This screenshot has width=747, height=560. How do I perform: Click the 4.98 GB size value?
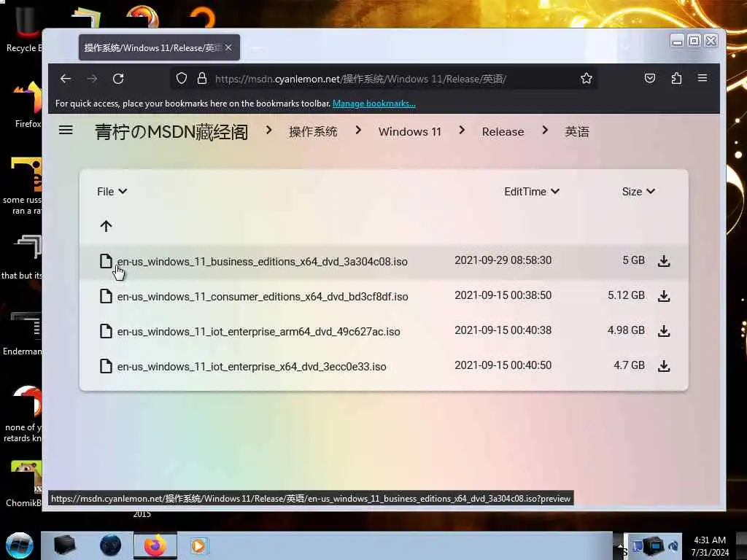pos(626,330)
